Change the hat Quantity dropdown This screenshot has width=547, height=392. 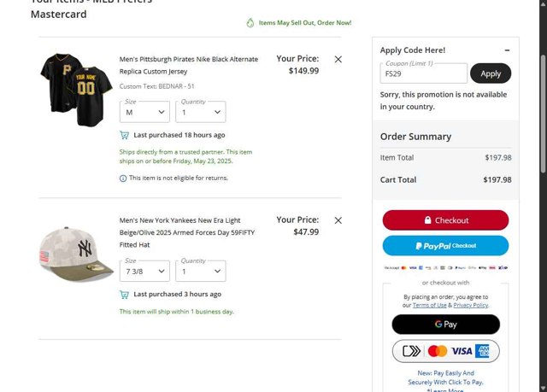pos(201,271)
